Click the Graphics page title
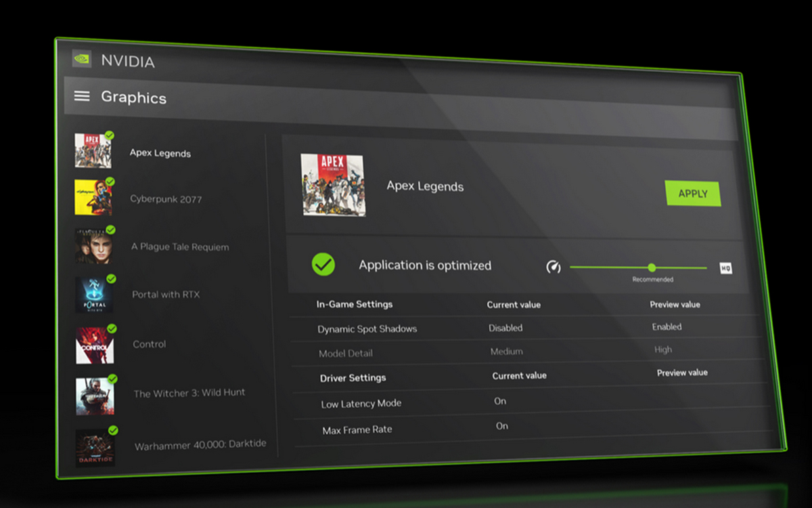The height and width of the screenshot is (508, 812). (133, 97)
